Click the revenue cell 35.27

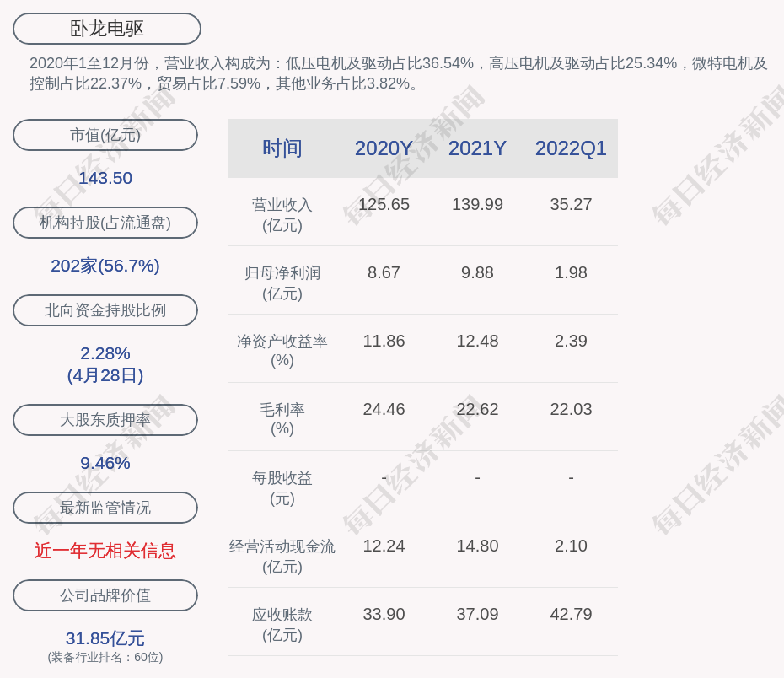(x=571, y=204)
